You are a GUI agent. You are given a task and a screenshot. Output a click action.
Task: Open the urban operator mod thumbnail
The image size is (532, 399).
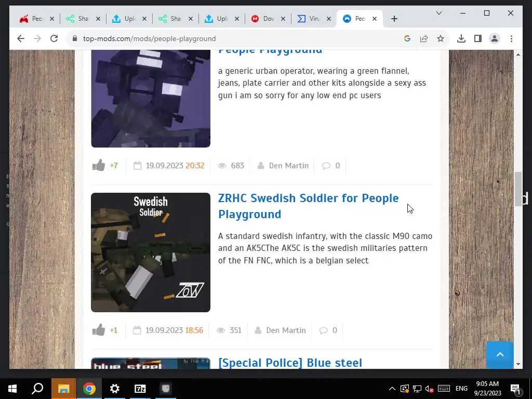(x=151, y=98)
